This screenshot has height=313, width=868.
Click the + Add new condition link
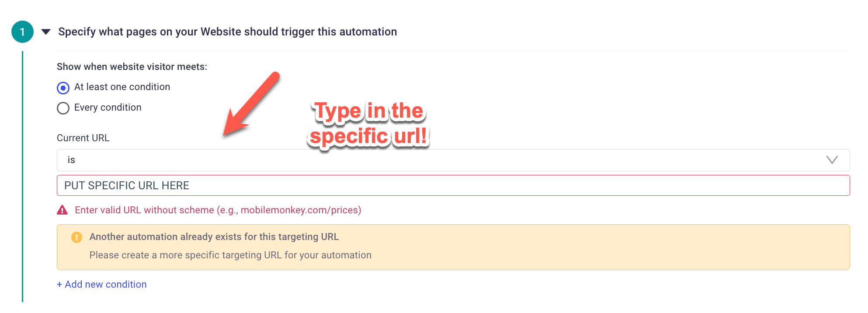[x=102, y=284]
